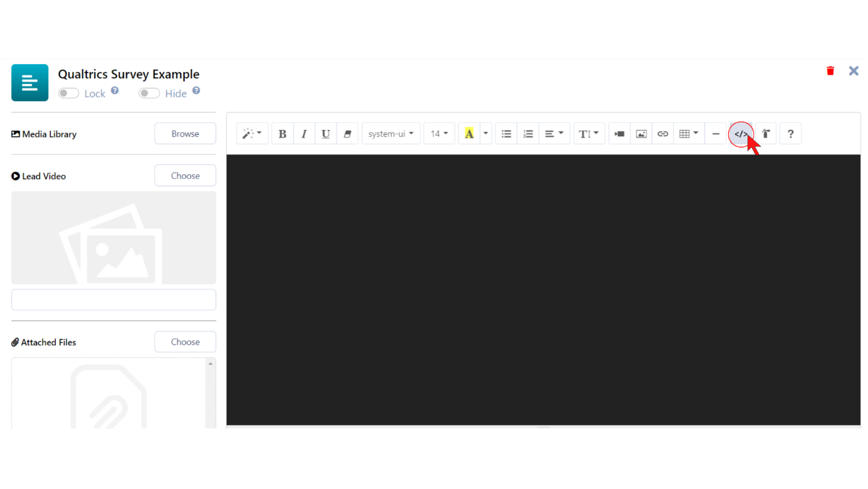Open the editor help dialog
This screenshot has width=868, height=489.
pyautogui.click(x=790, y=134)
